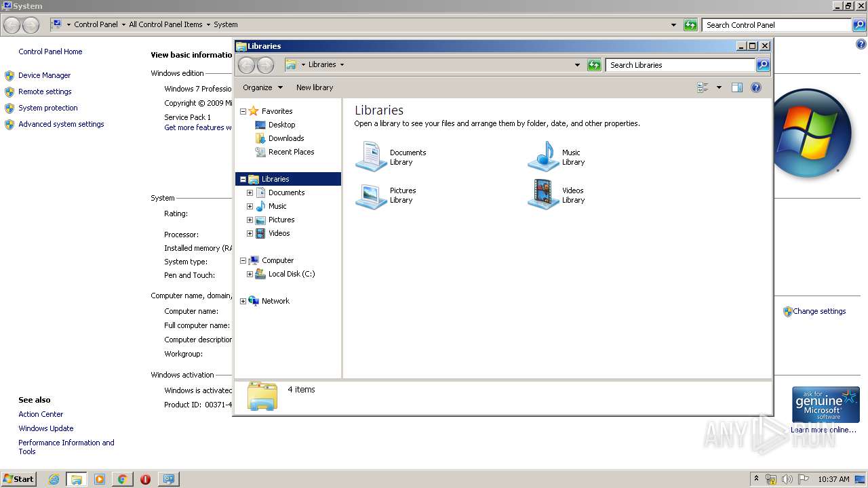868x488 pixels.
Task: Open Internet Explorer from taskbar
Action: point(54,479)
